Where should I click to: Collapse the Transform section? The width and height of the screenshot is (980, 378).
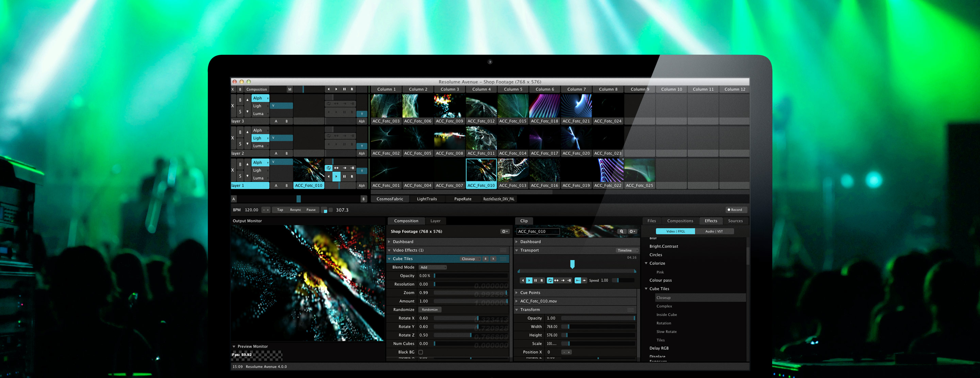pos(517,310)
